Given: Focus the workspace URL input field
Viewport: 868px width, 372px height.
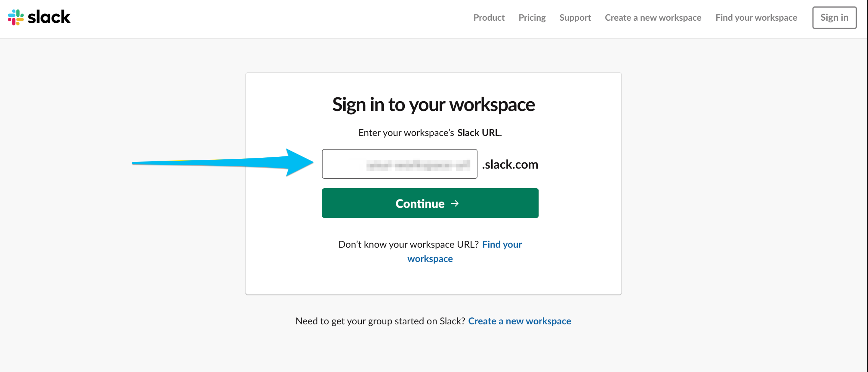Looking at the screenshot, I should pos(399,164).
